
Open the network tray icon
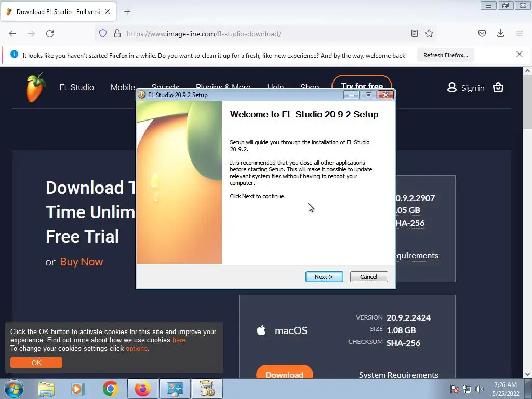point(467,389)
